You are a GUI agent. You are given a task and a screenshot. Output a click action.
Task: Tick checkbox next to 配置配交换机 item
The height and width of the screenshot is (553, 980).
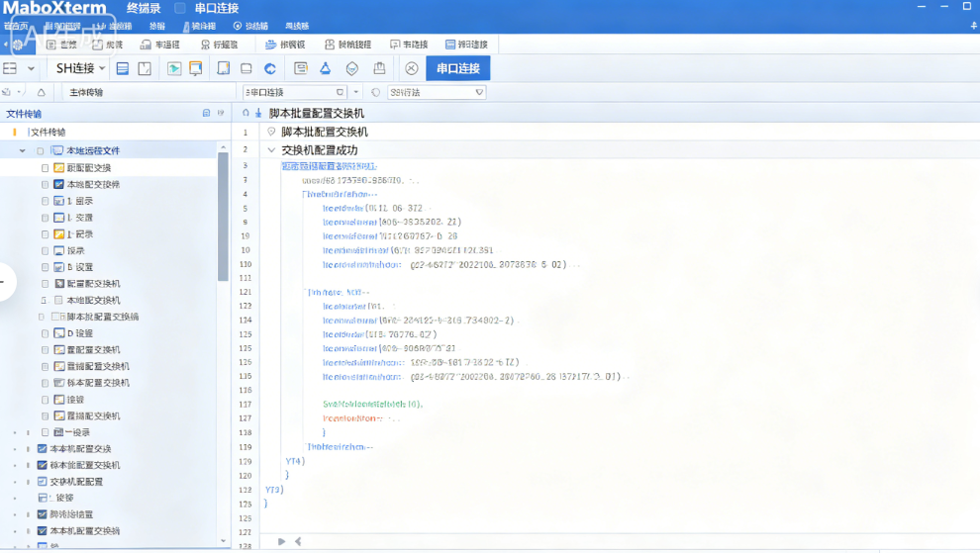(x=46, y=284)
